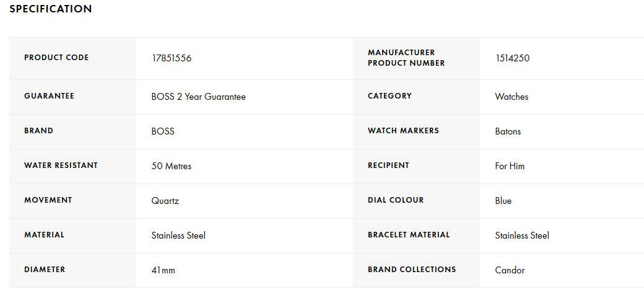The height and width of the screenshot is (300, 644).
Task: Click Stainless Steel bracelet material value
Action: [522, 236]
